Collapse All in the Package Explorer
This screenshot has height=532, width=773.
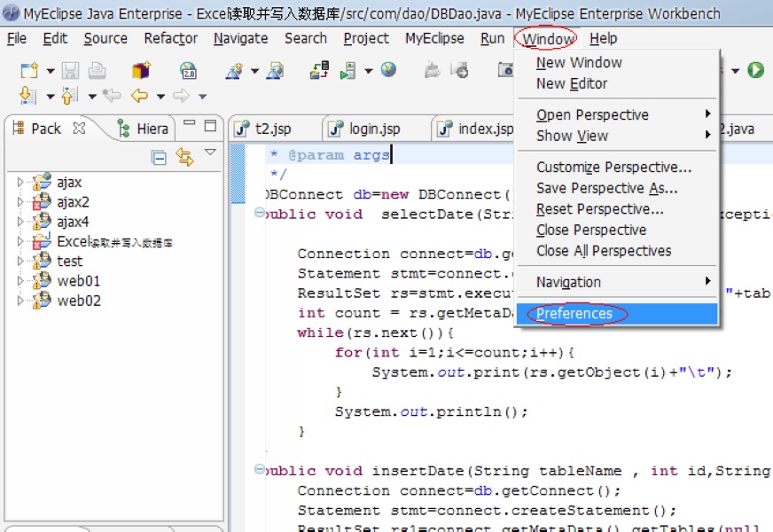pos(159,157)
